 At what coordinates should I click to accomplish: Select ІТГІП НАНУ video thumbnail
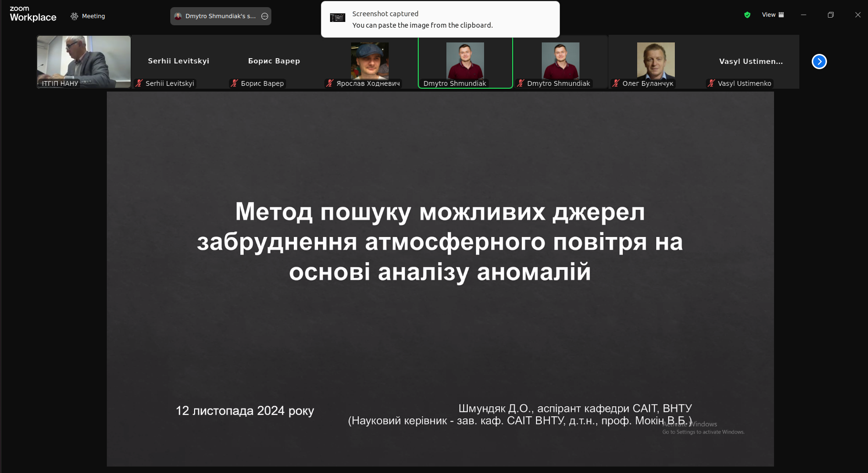click(84, 62)
